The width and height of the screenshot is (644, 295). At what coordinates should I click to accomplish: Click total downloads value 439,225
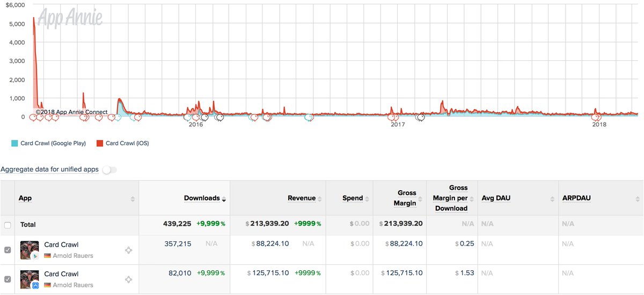click(x=178, y=224)
